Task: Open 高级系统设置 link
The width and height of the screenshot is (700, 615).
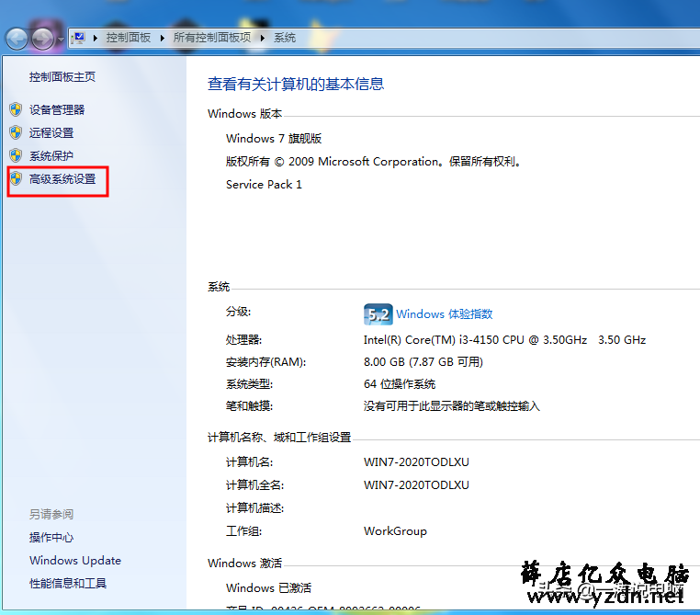Action: pyautogui.click(x=62, y=179)
